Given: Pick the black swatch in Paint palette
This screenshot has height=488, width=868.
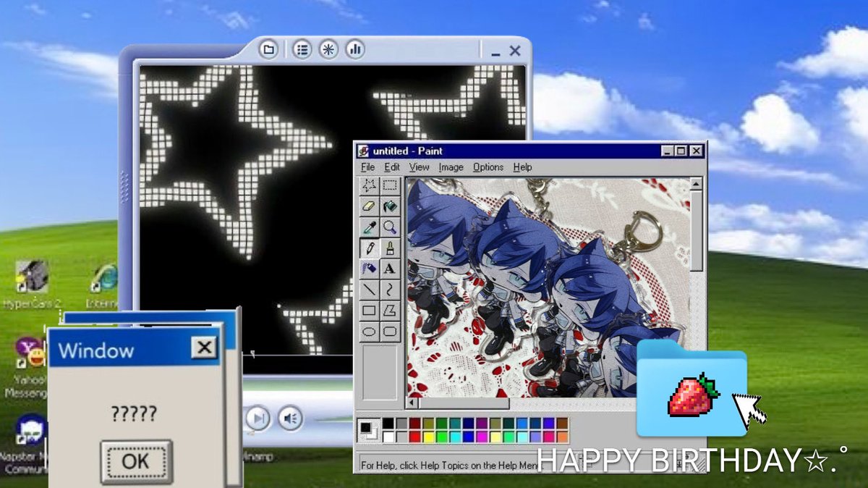Looking at the screenshot, I should point(389,424).
